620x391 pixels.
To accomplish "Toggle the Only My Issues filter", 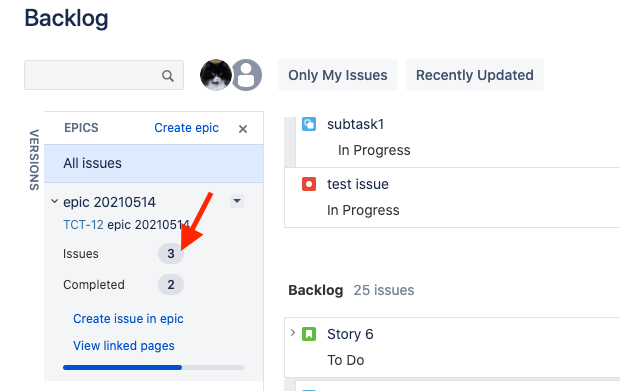I will pyautogui.click(x=338, y=75).
